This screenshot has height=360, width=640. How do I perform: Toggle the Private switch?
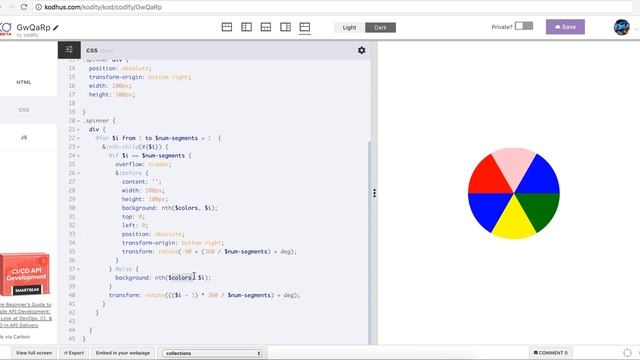point(524,26)
